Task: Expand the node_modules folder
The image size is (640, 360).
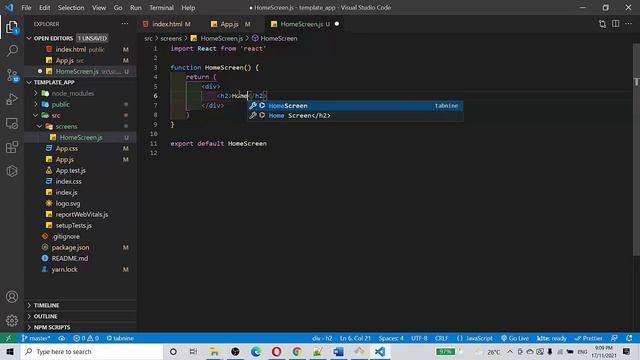Action: click(73, 93)
